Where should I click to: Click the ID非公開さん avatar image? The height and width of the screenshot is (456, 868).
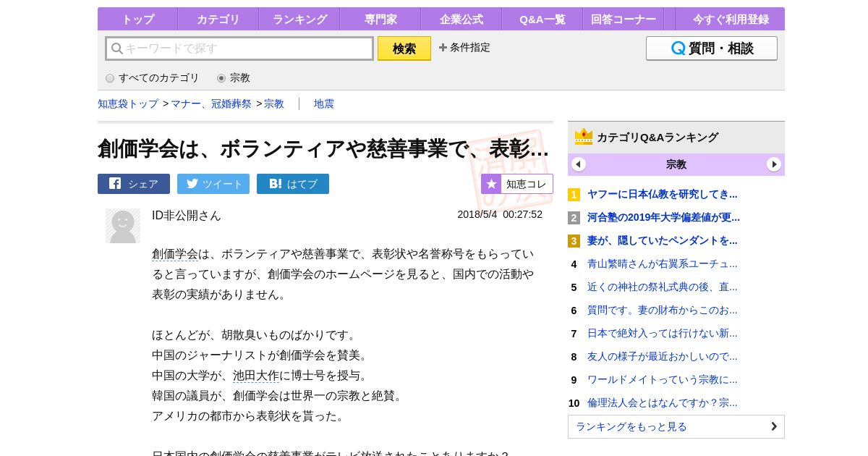[x=123, y=226]
